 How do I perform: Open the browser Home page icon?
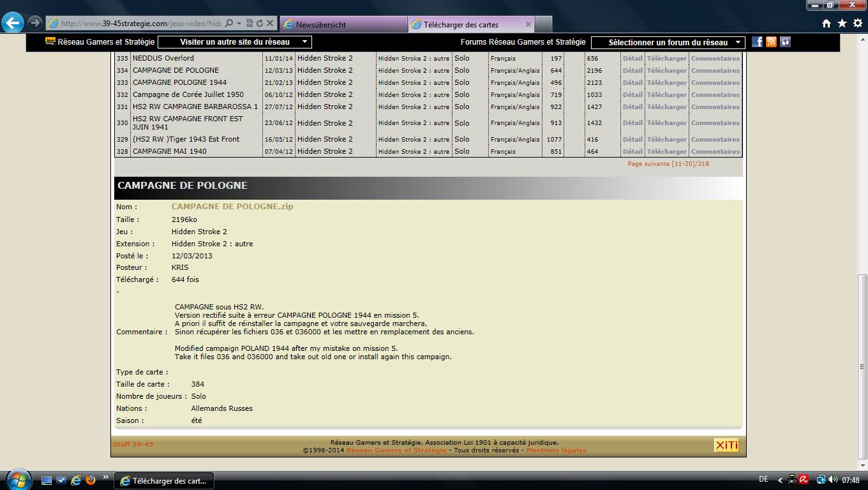(x=826, y=24)
